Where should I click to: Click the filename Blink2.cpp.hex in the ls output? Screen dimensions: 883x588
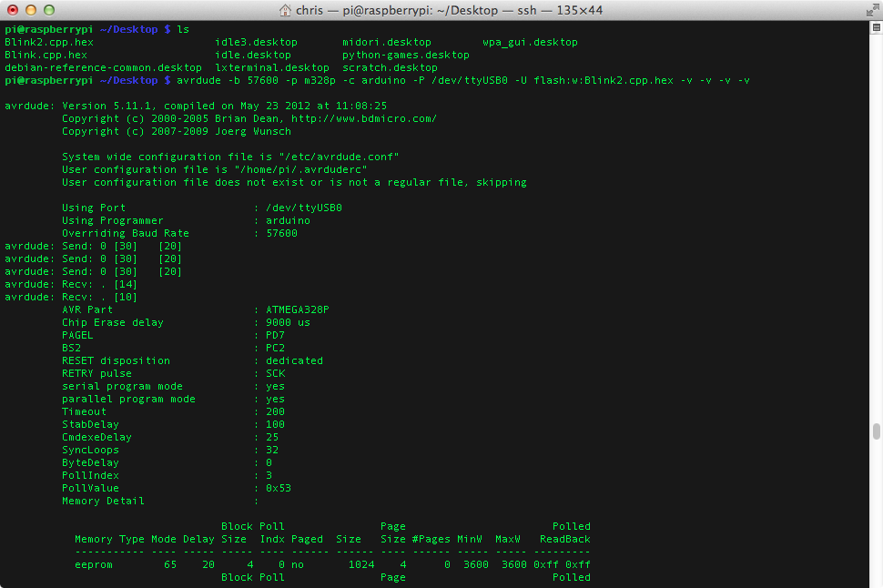tap(48, 41)
